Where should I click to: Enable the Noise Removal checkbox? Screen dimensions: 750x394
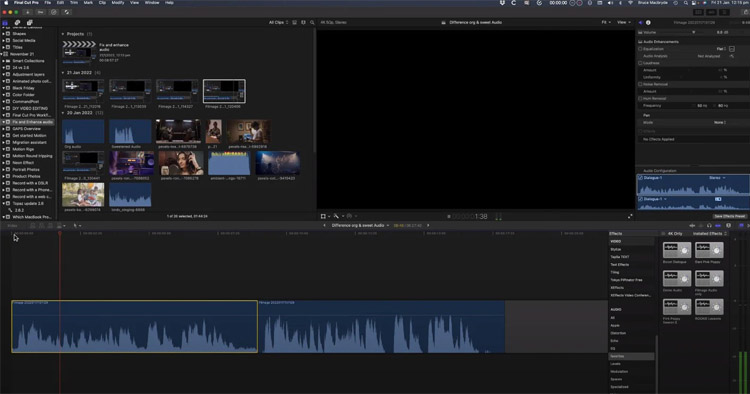coord(640,84)
